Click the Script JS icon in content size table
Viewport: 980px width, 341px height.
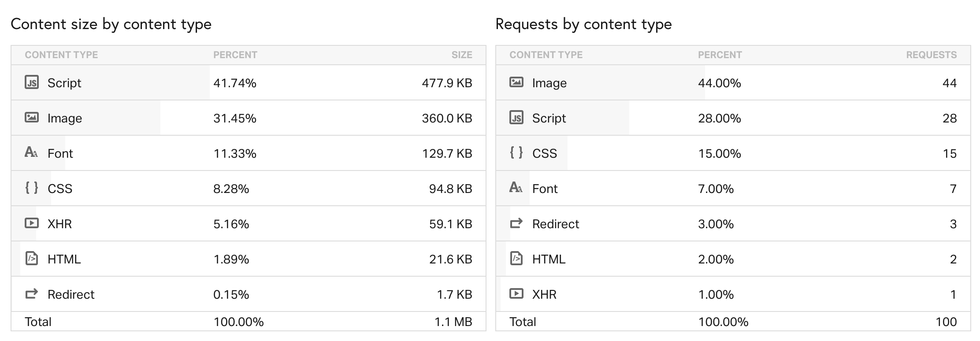(x=32, y=82)
